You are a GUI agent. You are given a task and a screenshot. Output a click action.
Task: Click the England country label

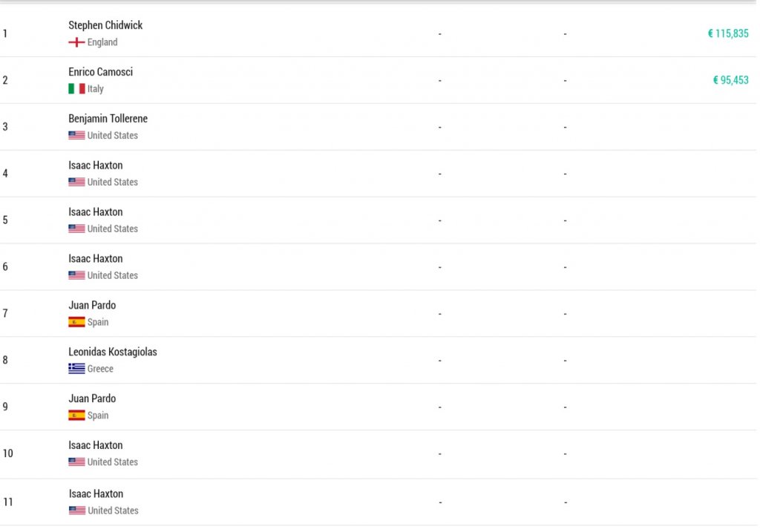(x=102, y=42)
